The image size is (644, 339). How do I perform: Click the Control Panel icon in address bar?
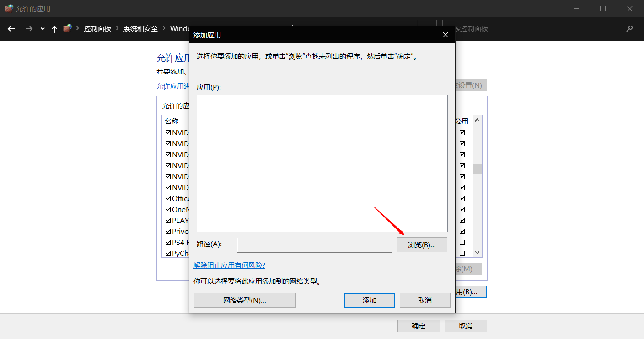pyautogui.click(x=68, y=28)
